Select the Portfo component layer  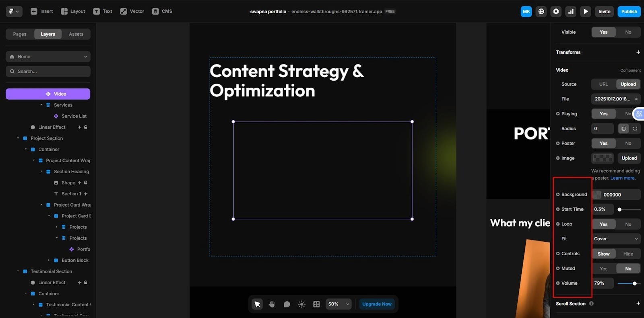80,249
